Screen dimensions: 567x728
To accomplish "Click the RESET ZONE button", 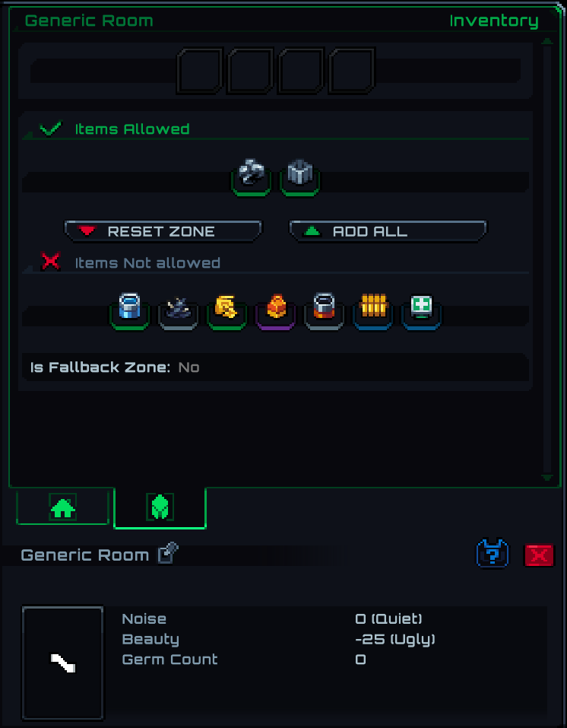I will pos(163,231).
